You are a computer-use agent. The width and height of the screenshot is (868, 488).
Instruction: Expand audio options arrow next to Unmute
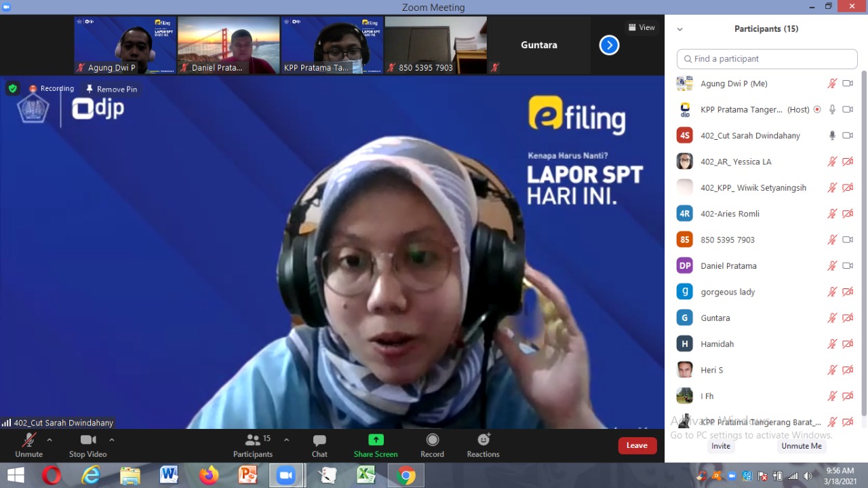click(x=50, y=440)
